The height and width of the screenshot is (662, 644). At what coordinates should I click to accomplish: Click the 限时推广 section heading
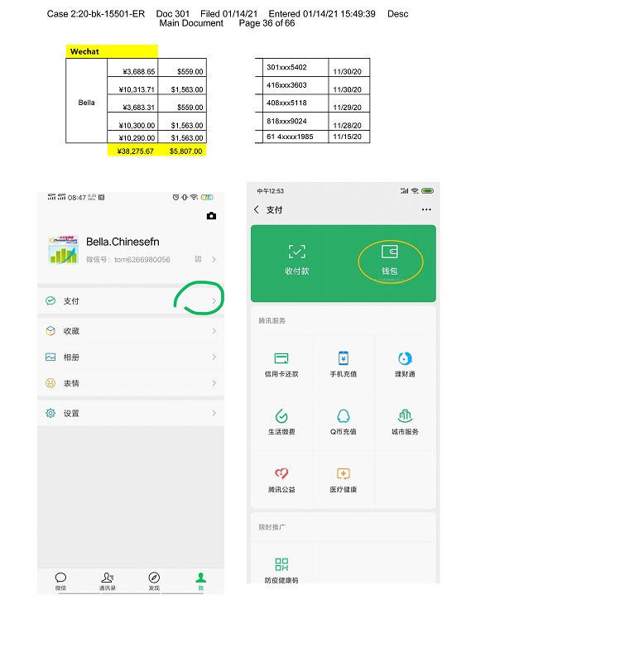pos(272,527)
